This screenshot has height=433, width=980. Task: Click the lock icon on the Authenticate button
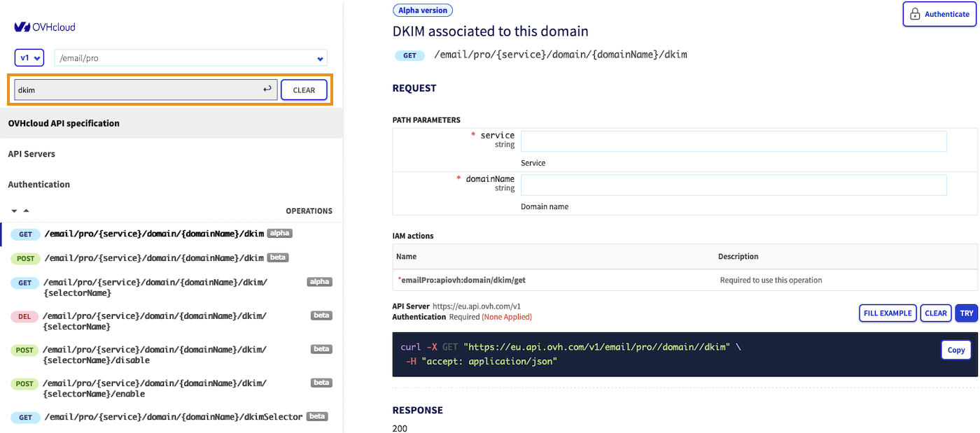tap(914, 14)
